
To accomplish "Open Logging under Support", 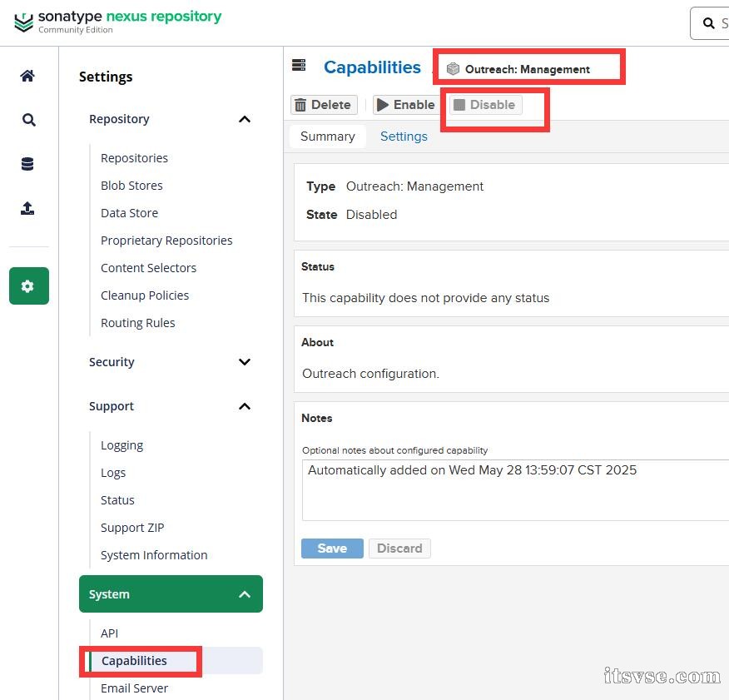I will pos(121,445).
